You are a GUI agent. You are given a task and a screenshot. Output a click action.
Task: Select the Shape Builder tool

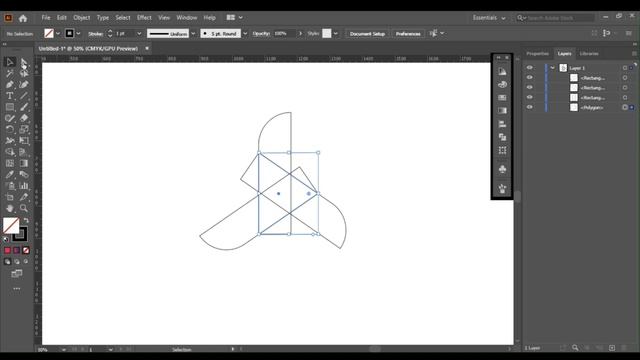click(10, 152)
